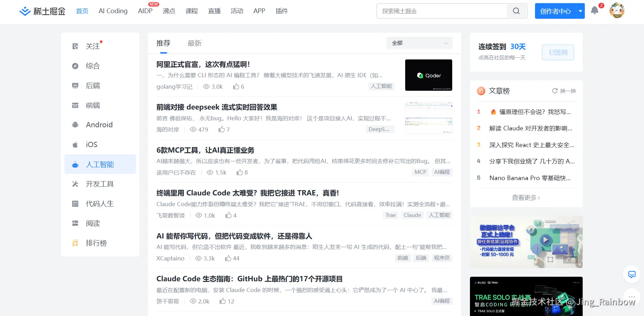The image size is (644, 316).
Task: Click the search magnifier icon
Action: [x=516, y=11]
